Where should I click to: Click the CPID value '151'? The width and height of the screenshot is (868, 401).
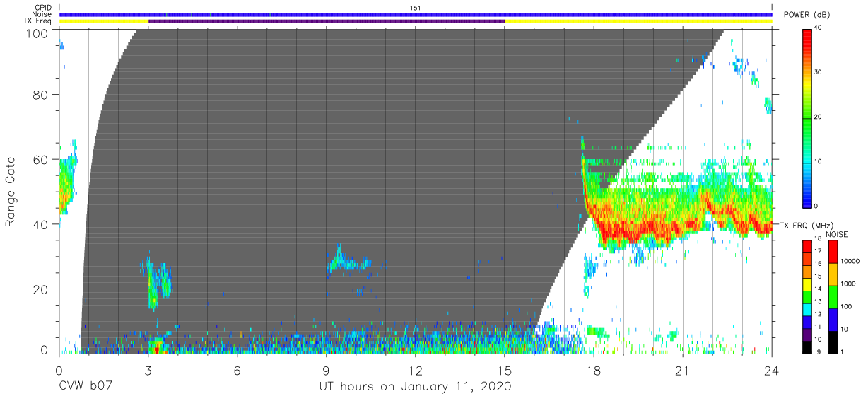click(416, 7)
